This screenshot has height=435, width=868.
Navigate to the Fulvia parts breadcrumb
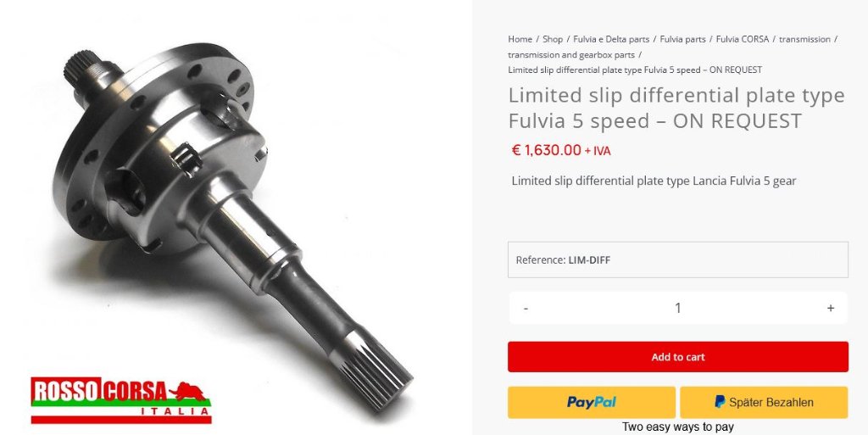tap(682, 39)
